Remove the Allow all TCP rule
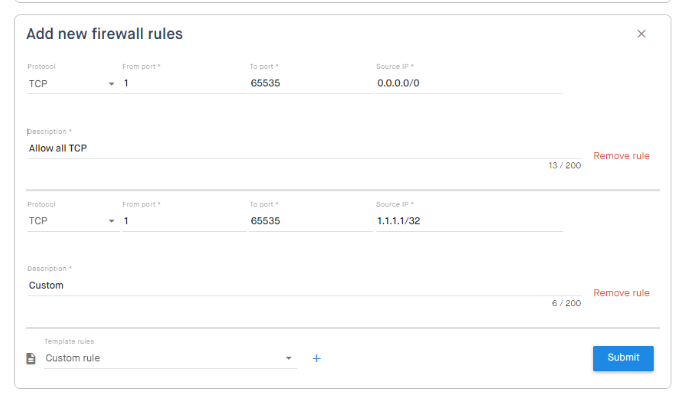This screenshot has width=681, height=396. pyautogui.click(x=621, y=155)
